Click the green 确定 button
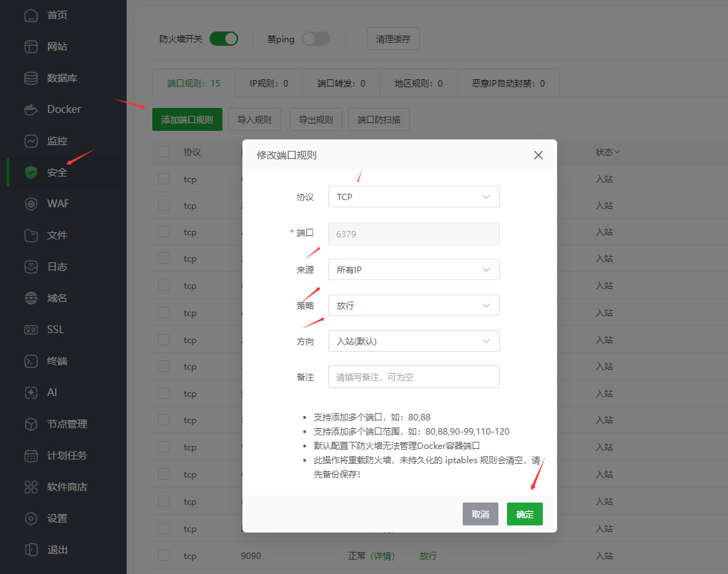The image size is (728, 574). pyautogui.click(x=524, y=514)
